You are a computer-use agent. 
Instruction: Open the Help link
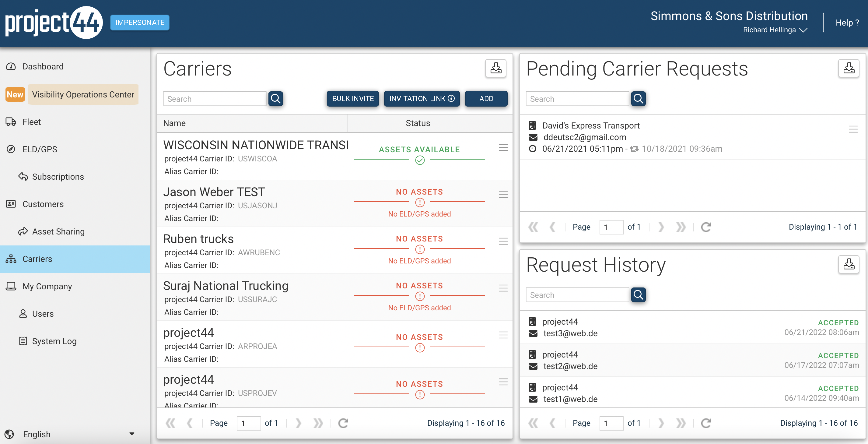click(x=847, y=23)
